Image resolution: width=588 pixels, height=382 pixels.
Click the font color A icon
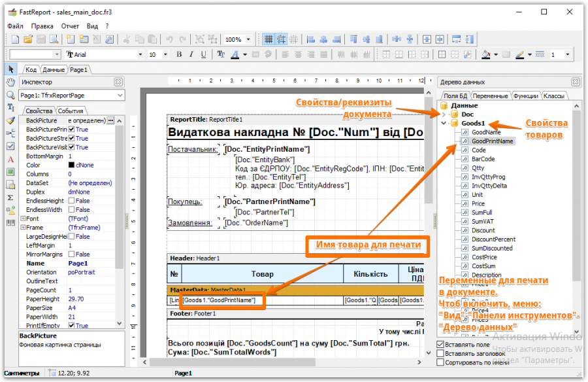(x=235, y=54)
